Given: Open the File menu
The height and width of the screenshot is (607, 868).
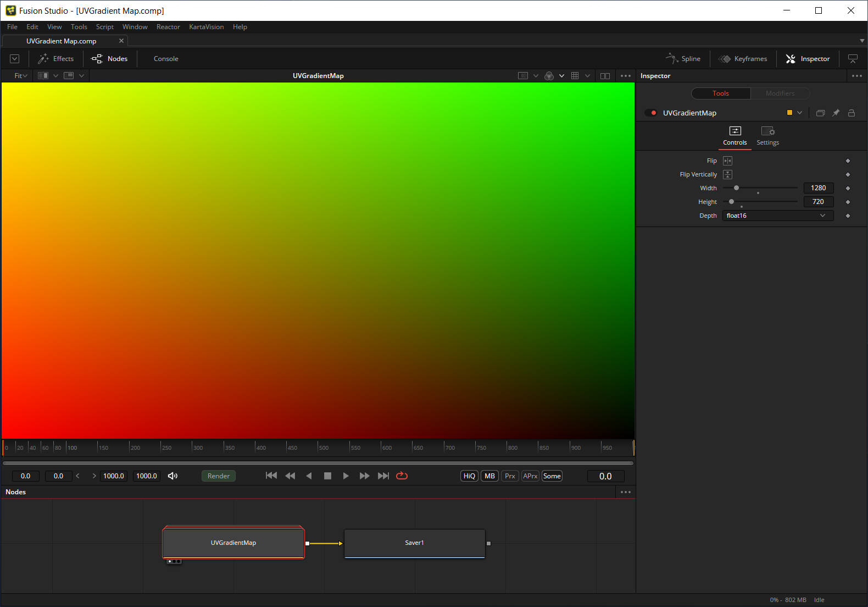Looking at the screenshot, I should click(x=12, y=27).
